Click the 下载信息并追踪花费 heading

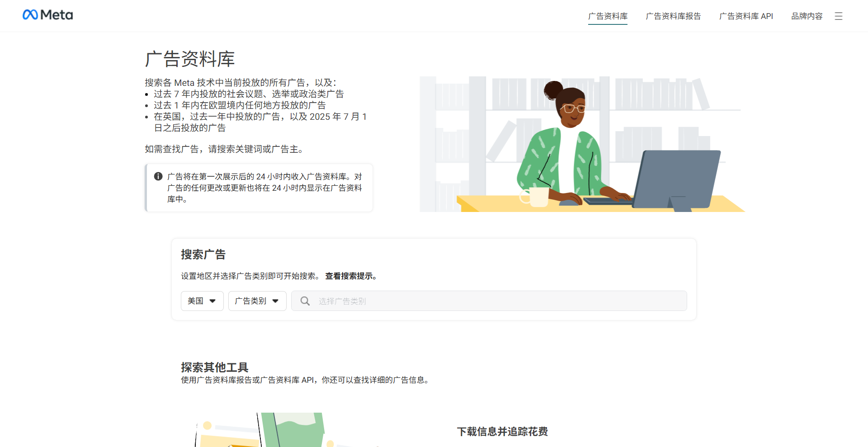point(502,432)
